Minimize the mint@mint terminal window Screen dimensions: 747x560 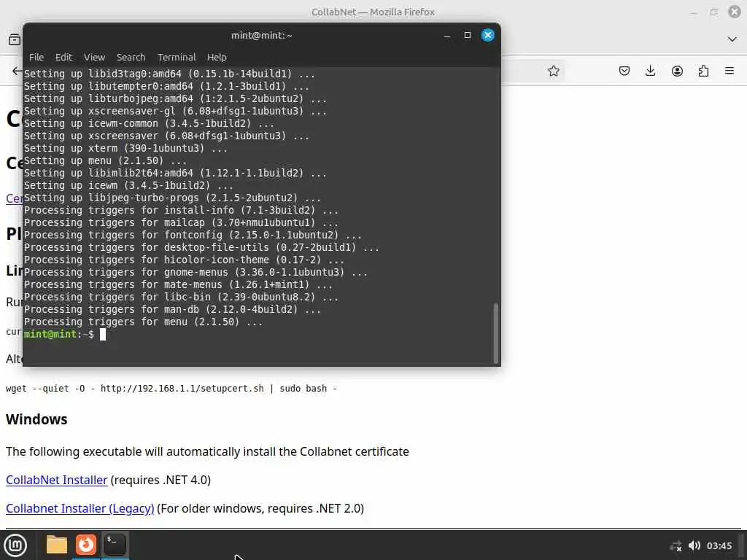pos(446,36)
